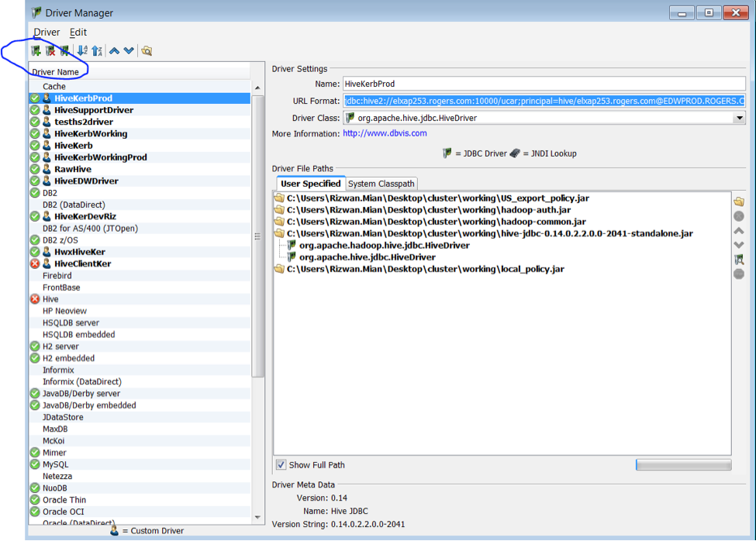Open the Driver menu
This screenshot has height=541, width=756.
tap(47, 33)
